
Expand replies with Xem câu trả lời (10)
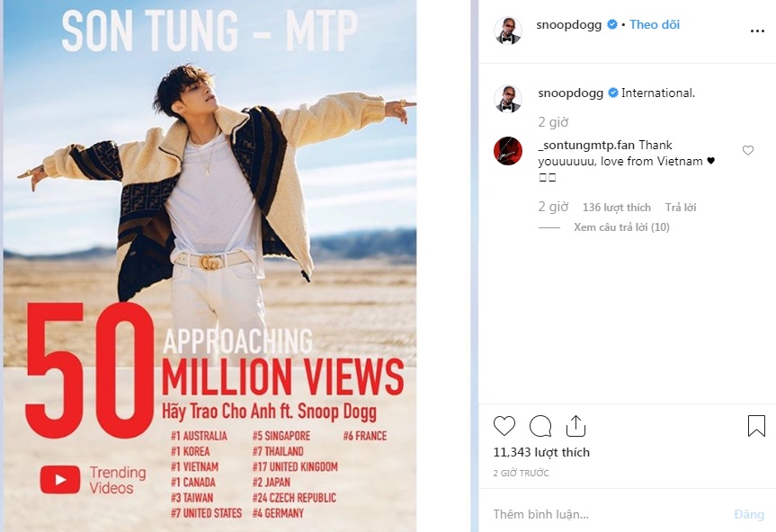coord(621,227)
